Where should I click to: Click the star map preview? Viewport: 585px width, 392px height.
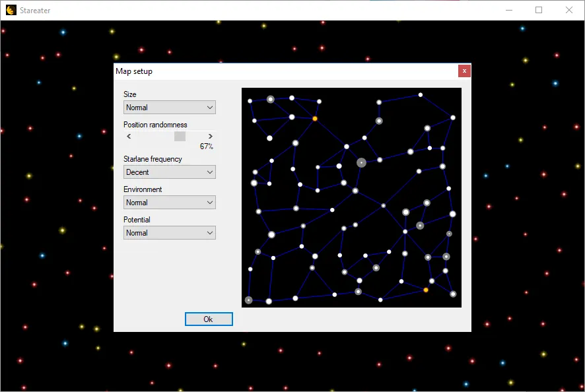[x=351, y=198]
